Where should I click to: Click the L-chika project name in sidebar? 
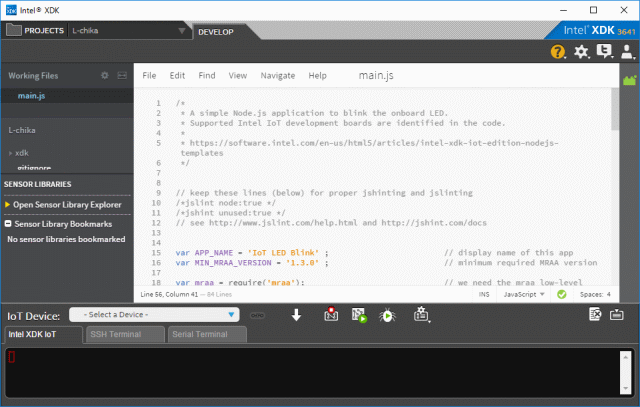[x=22, y=130]
